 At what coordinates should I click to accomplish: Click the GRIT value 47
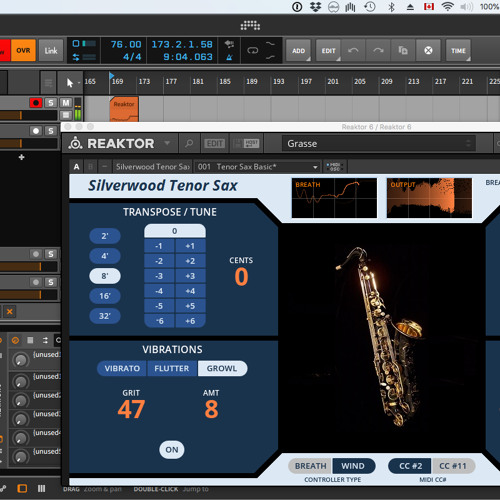[x=131, y=409]
